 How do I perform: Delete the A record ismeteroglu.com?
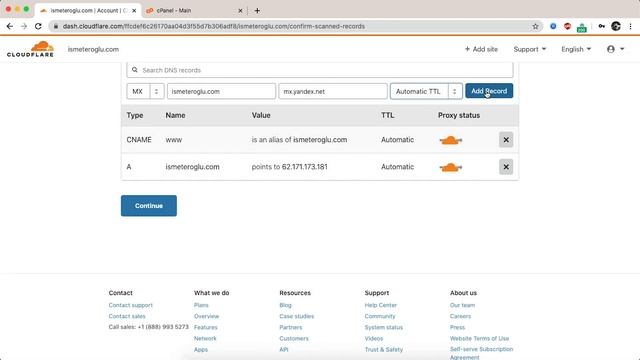(506, 167)
